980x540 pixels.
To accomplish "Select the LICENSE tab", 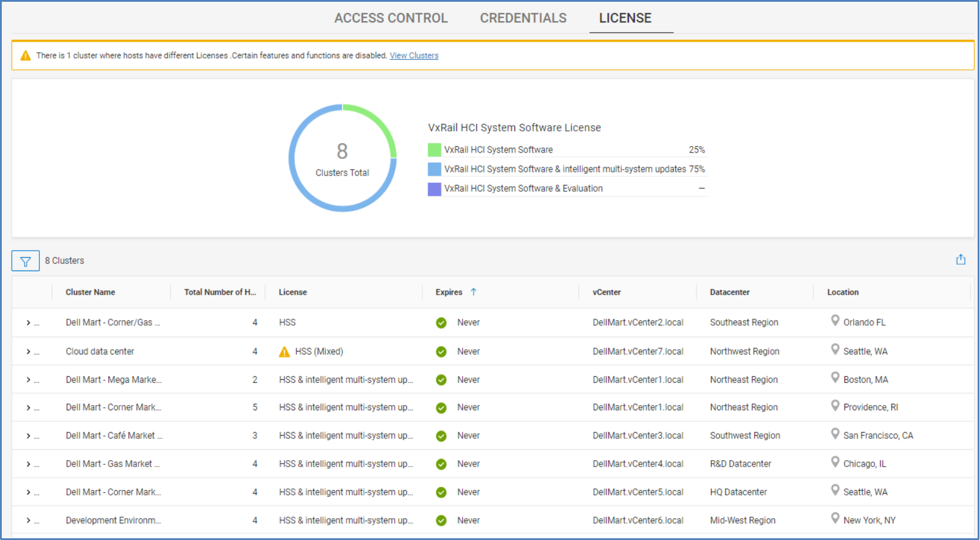I will click(x=625, y=18).
